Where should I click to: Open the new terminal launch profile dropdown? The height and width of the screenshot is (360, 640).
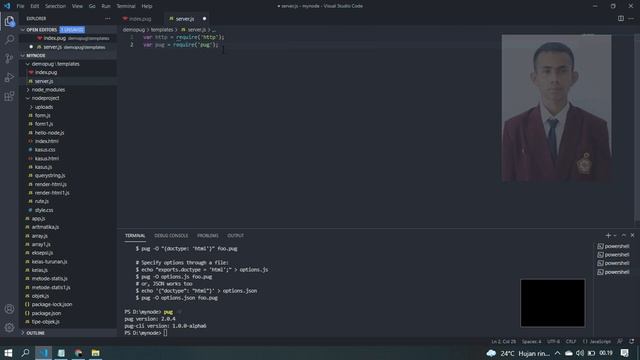[x=615, y=236]
